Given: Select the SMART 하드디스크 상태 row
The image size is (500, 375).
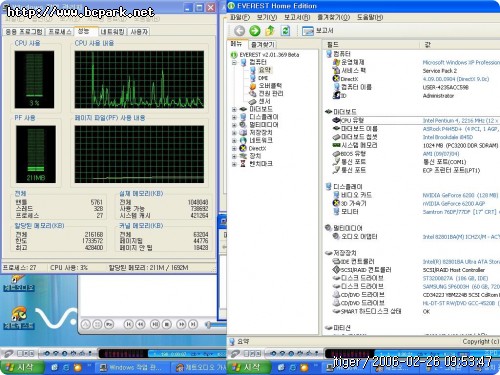Looking at the screenshot, I should (415, 311).
